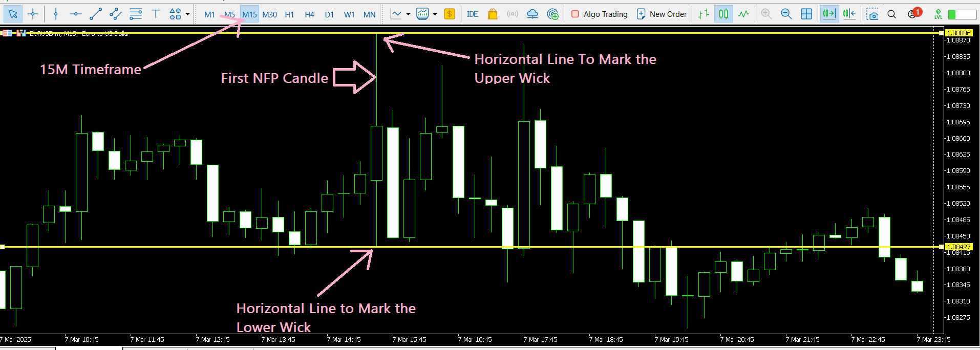The height and width of the screenshot is (350, 980).
Task: Switch to the H1 timeframe
Action: [289, 14]
